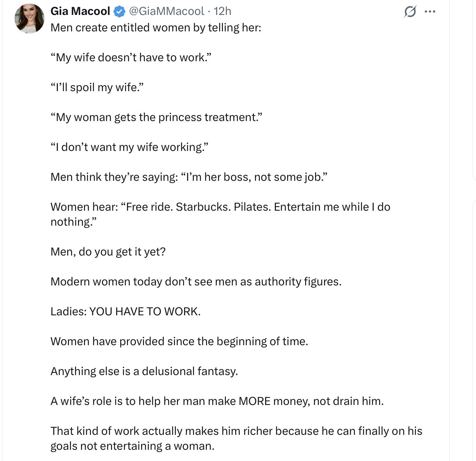Click the "A wife's role" sentence

(217, 401)
